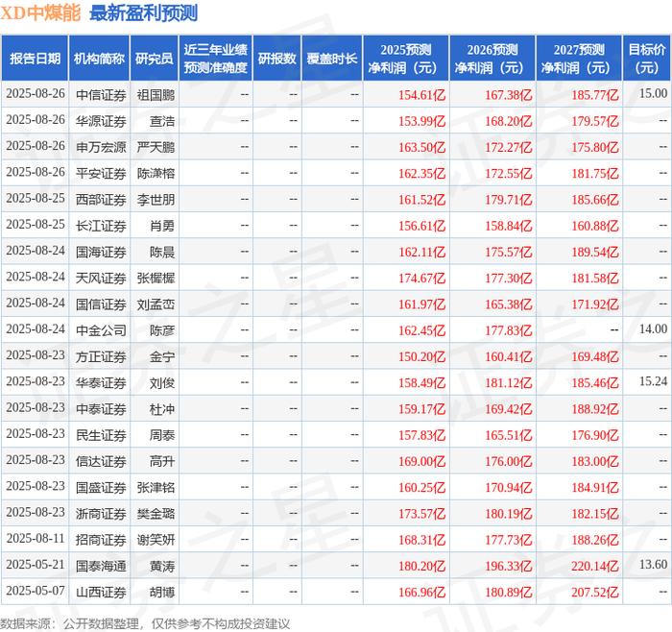Click the 220.14亿 profit value
Image resolution: width=672 pixels, height=632 pixels.
[595, 566]
